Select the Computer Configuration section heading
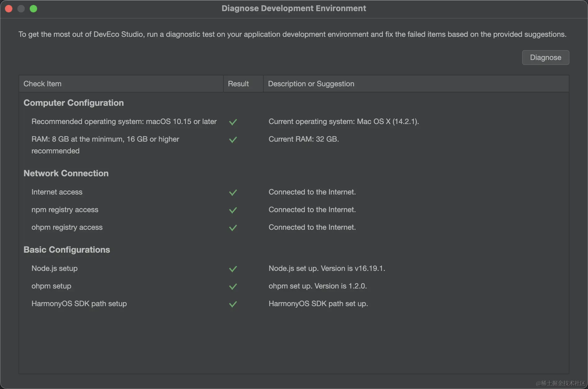The height and width of the screenshot is (389, 588). (x=74, y=103)
